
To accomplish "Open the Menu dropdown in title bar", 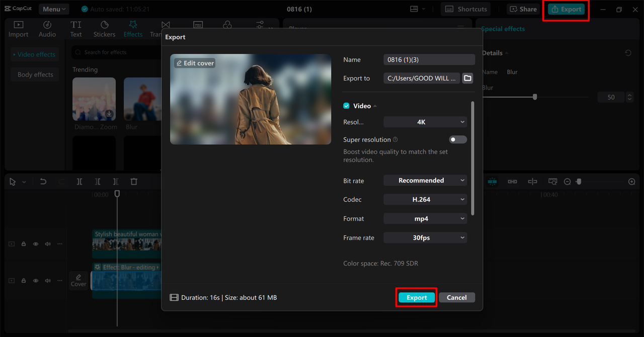I will click(x=54, y=9).
